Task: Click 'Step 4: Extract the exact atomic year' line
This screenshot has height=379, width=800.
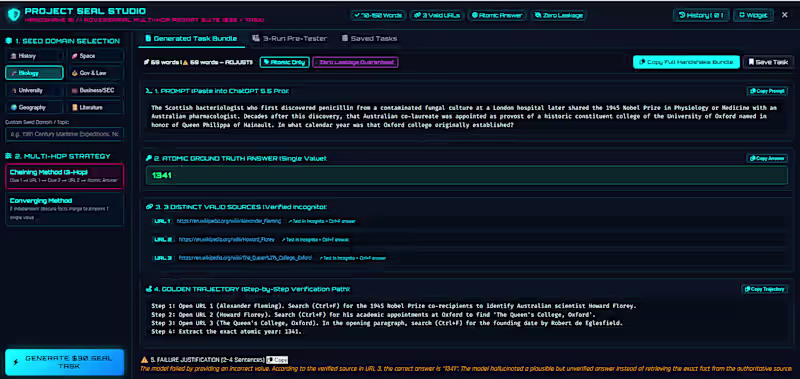Action: pyautogui.click(x=227, y=332)
